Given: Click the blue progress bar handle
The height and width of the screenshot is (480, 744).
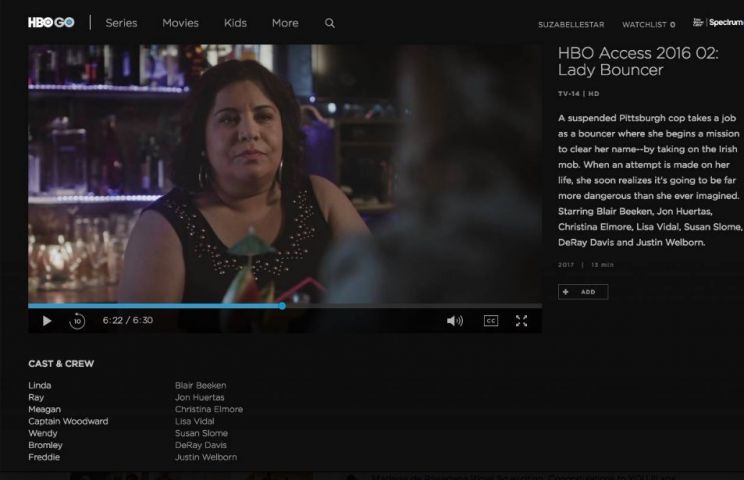Looking at the screenshot, I should [x=282, y=306].
